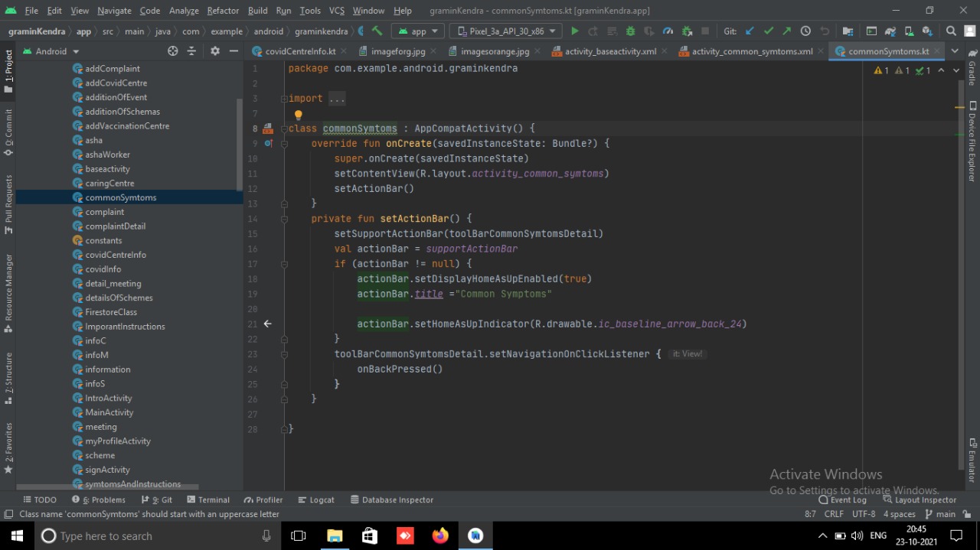Click the locate file target icon

point(173,51)
